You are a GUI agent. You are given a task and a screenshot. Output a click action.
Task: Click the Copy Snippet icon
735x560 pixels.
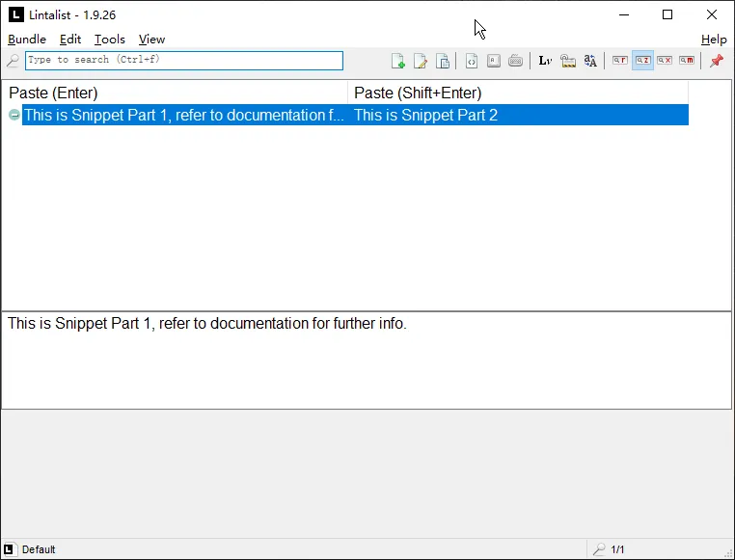click(443, 61)
